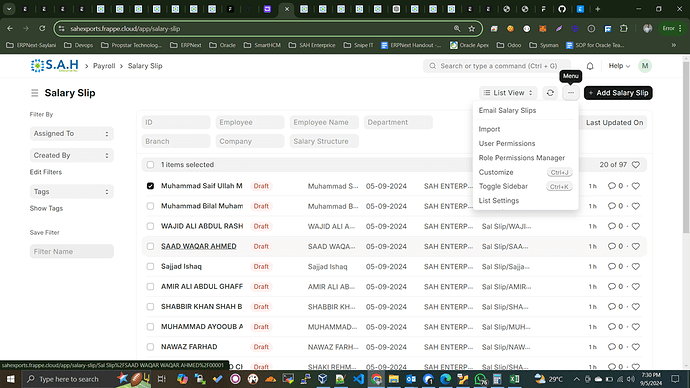Bookmark this page with the star icon
Image resolution: width=690 pixels, height=388 pixels.
coord(472,29)
